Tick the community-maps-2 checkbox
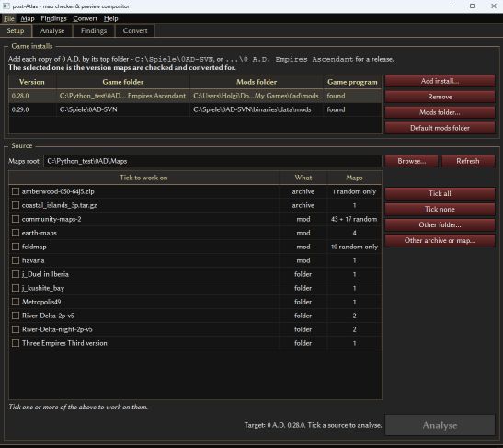Screen dimensions: 503x448 click(x=16, y=219)
